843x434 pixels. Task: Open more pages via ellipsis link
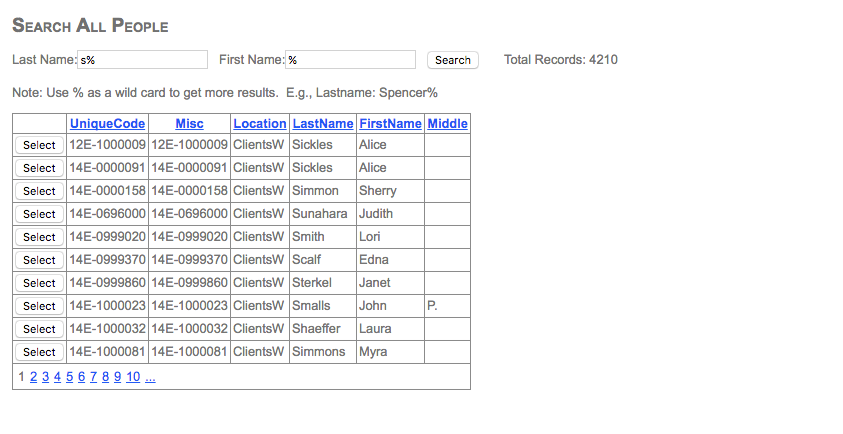coord(151,377)
